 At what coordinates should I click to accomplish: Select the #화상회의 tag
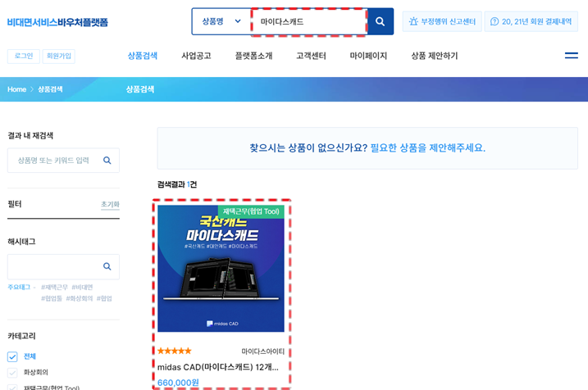tap(80, 298)
